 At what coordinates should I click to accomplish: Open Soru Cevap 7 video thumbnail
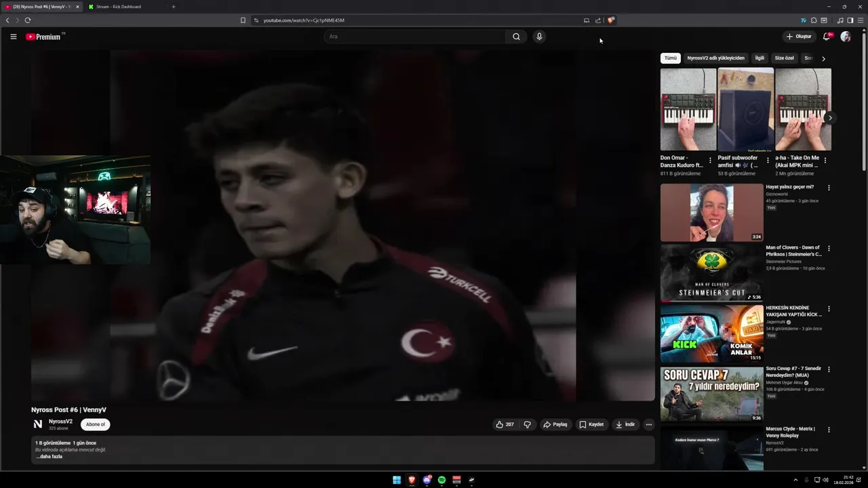(711, 393)
